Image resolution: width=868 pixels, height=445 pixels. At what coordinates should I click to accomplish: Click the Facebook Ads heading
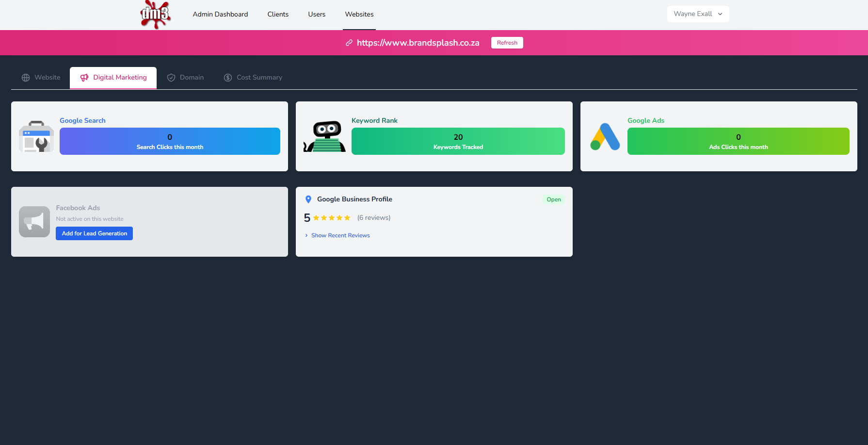pos(78,208)
